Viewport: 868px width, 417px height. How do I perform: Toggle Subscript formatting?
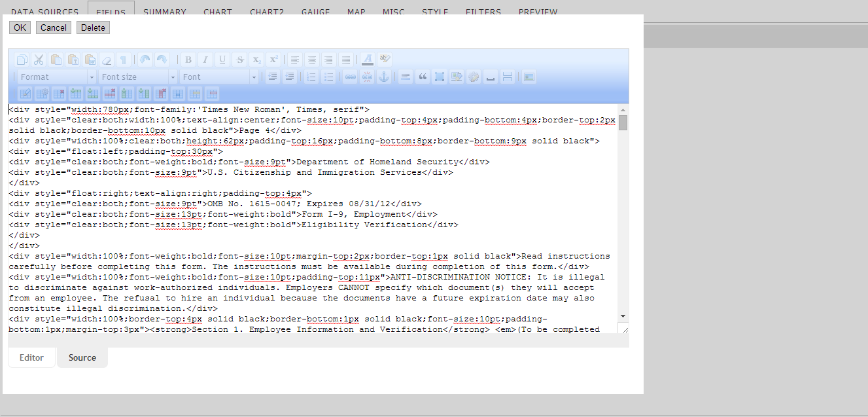[x=257, y=60]
